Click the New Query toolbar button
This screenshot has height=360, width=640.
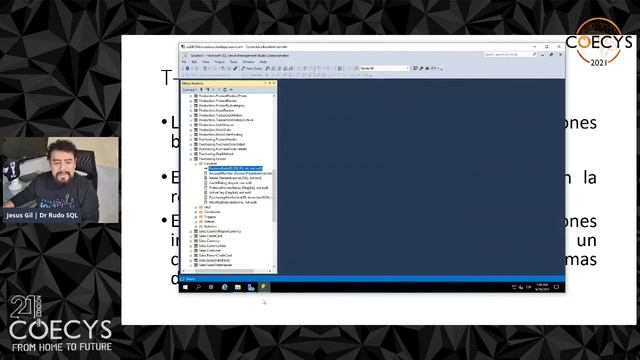pyautogui.click(x=252, y=69)
